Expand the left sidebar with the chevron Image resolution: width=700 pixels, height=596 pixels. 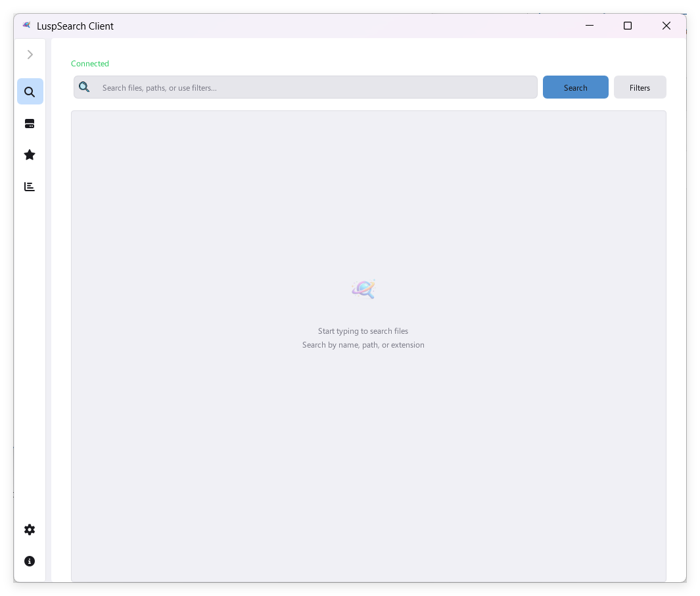[x=30, y=55]
